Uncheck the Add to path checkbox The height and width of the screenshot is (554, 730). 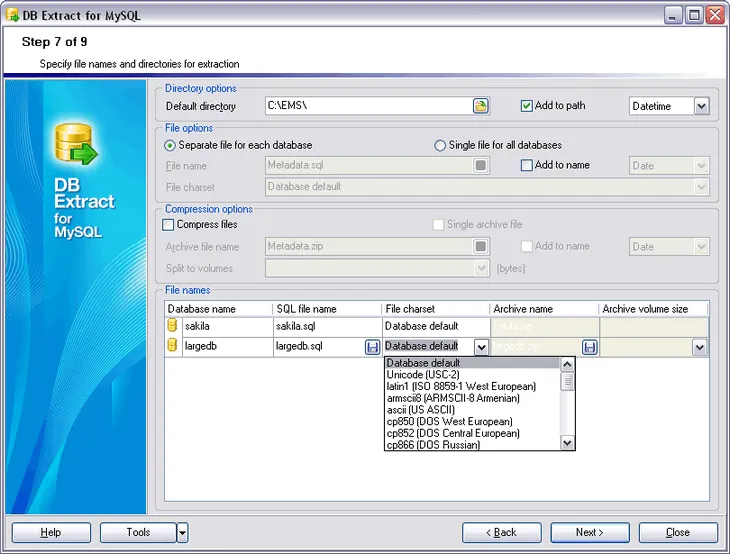pos(526,106)
